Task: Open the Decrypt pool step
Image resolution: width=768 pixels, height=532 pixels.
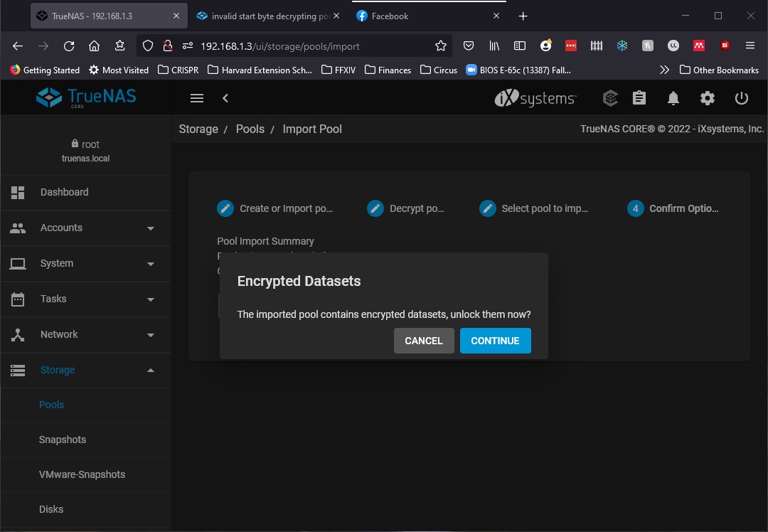Action: click(405, 208)
